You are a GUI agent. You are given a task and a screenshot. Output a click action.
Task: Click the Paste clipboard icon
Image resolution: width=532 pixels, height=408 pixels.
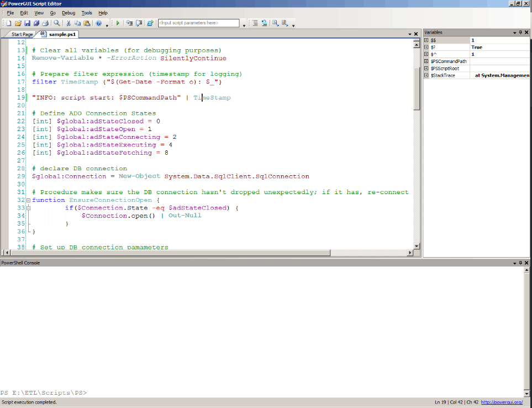pos(87,23)
